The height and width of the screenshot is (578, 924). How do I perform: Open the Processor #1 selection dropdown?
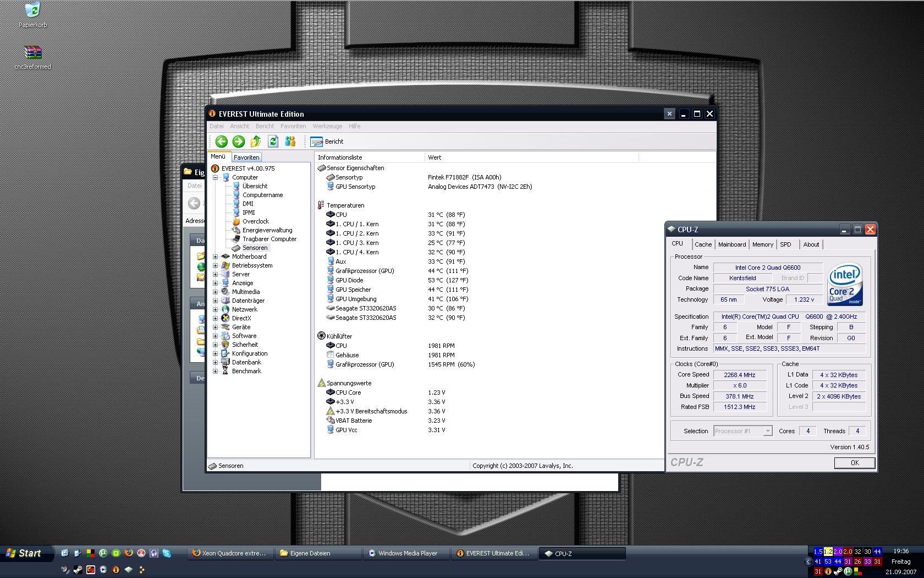click(743, 431)
